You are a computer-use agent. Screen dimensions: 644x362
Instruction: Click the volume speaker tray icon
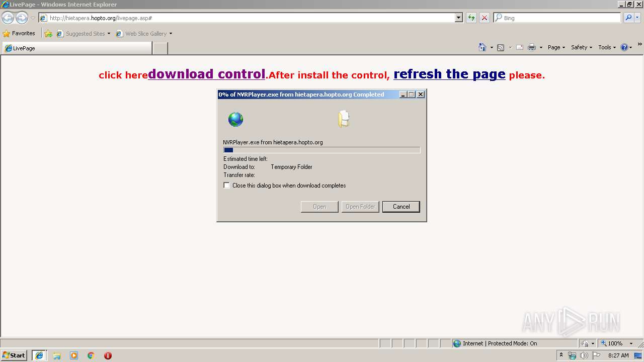[584, 355]
